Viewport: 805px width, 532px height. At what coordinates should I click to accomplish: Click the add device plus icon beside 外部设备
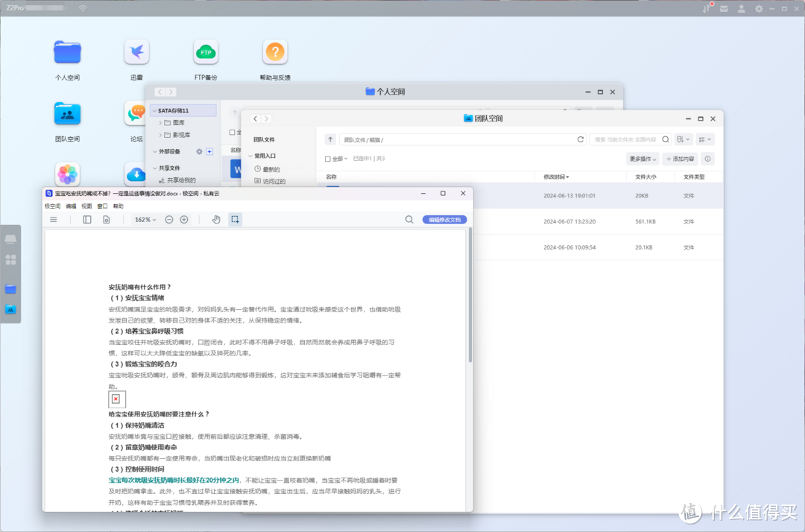click(209, 151)
